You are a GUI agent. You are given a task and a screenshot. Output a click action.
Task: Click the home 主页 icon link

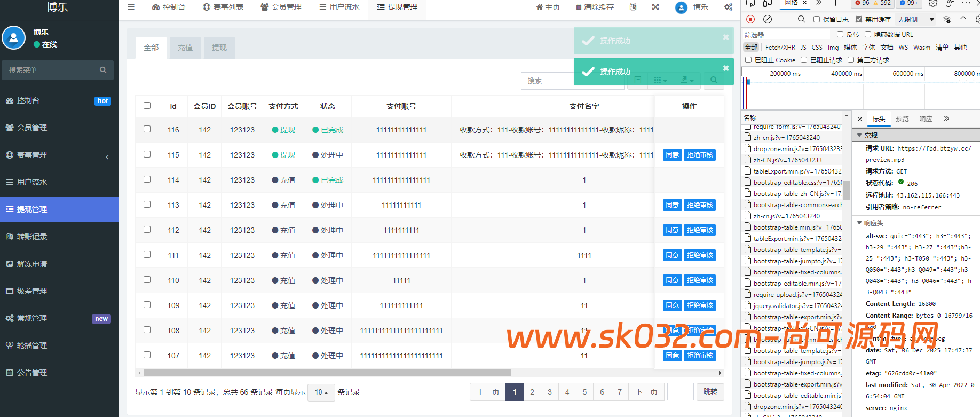tap(548, 7)
